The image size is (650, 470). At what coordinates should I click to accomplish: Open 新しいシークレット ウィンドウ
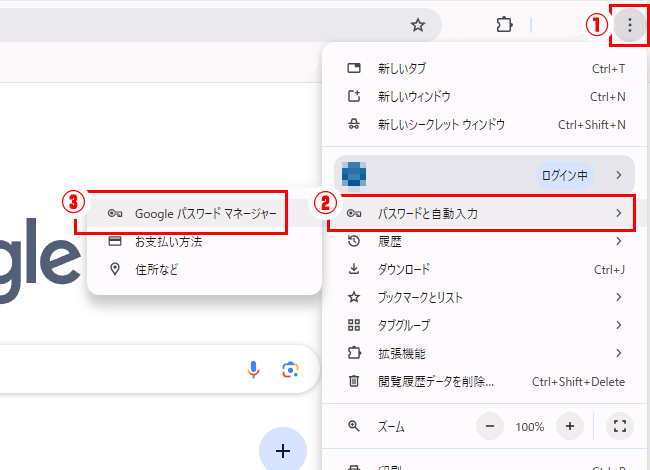point(440,125)
